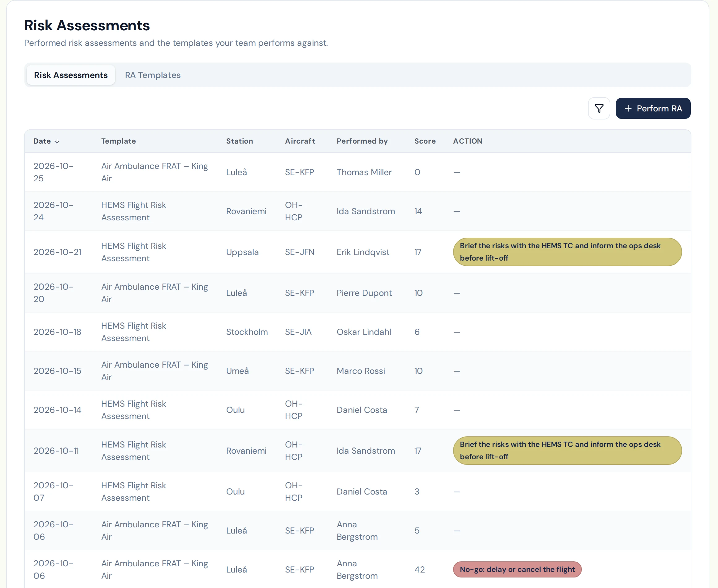The width and height of the screenshot is (718, 588).
Task: Click the Stockholm station cell
Action: [x=247, y=331]
